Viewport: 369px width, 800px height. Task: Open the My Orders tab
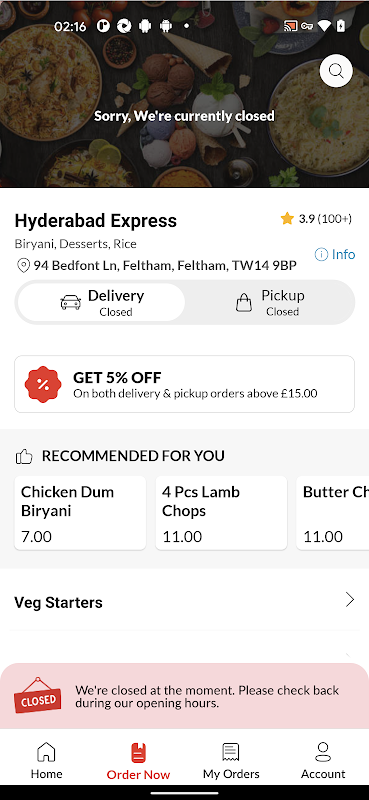coord(231,760)
